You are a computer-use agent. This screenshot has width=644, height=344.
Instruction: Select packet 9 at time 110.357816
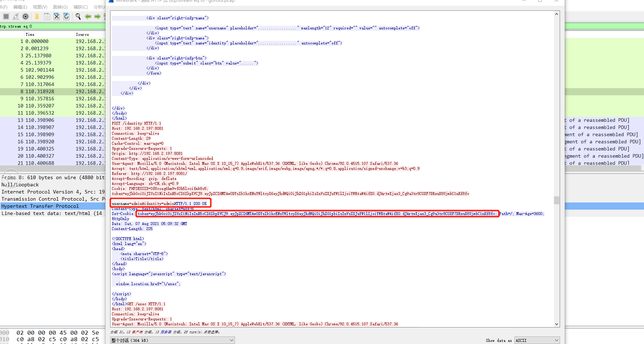click(53, 99)
